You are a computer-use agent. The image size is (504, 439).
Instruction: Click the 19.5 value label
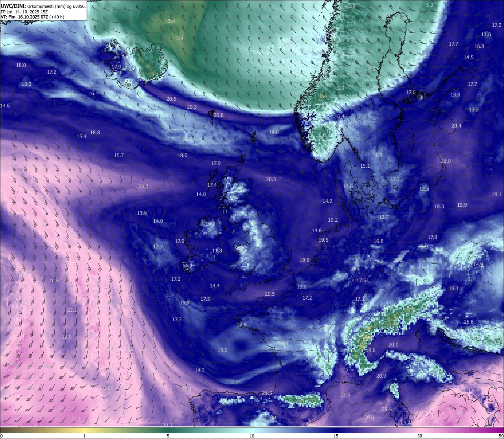pyautogui.click(x=323, y=240)
